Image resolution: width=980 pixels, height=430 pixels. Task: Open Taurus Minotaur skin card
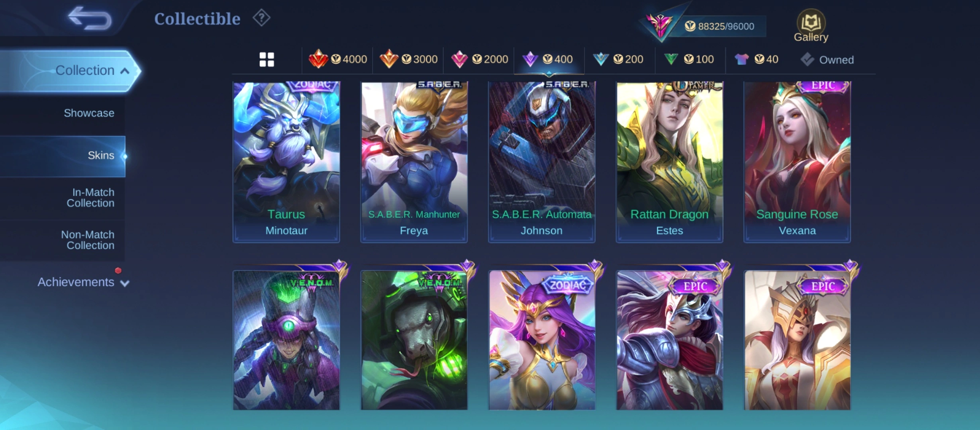click(286, 162)
